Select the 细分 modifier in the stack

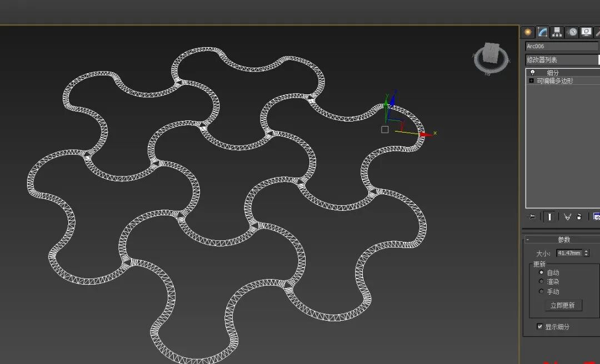[553, 72]
